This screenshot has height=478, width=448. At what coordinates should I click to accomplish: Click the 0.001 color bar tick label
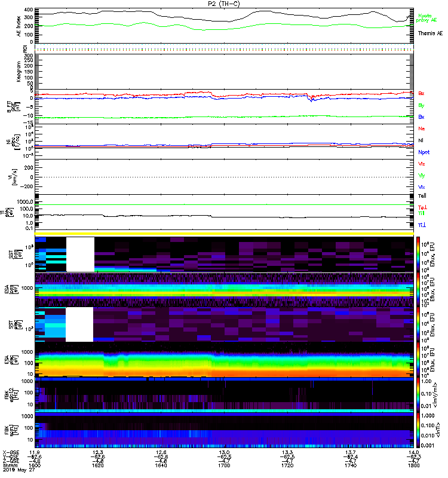point(427,445)
